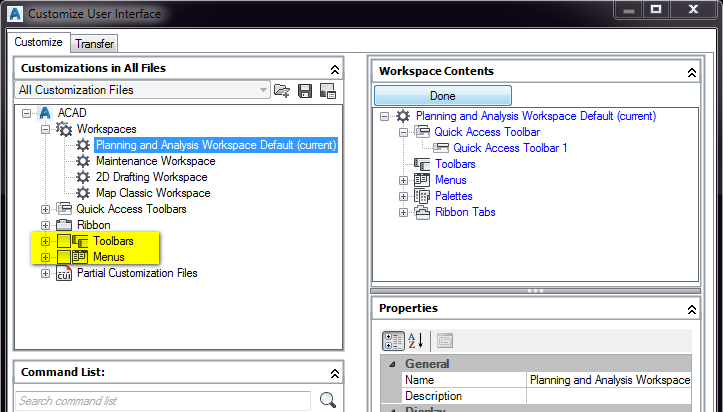Screen dimensions: 723x412
Task: Select Planning and Analysis Workspace Default in left tree
Action: click(216, 145)
